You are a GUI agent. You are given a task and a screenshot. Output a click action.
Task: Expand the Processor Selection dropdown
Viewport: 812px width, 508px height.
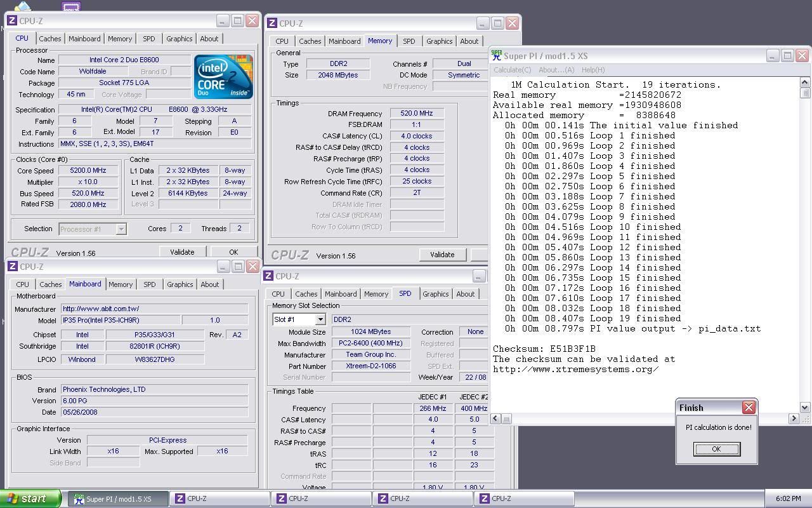[121, 229]
